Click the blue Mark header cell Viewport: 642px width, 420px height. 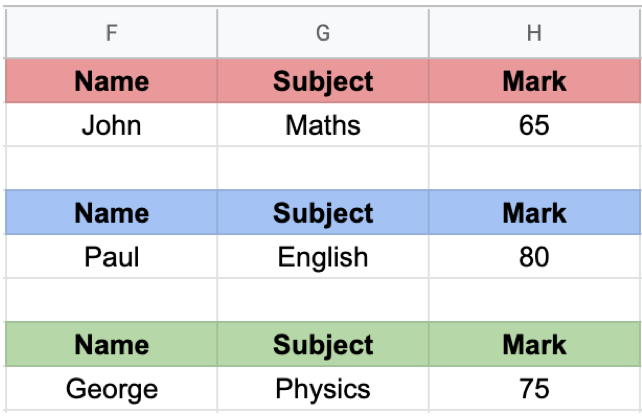point(534,213)
